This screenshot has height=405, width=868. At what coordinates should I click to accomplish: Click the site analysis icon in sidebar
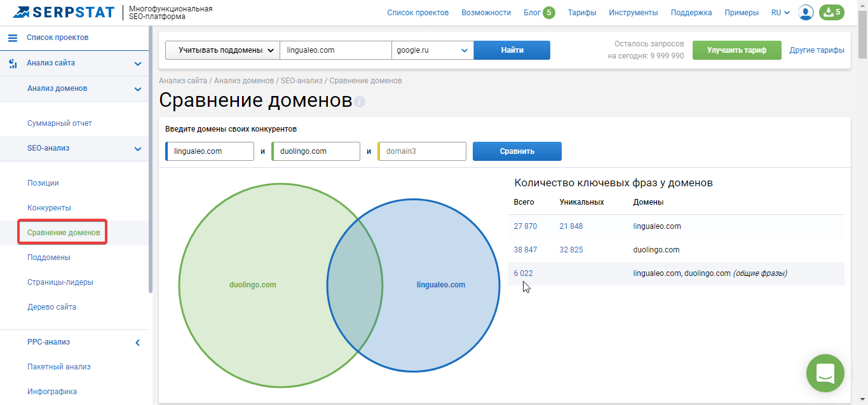(x=13, y=64)
